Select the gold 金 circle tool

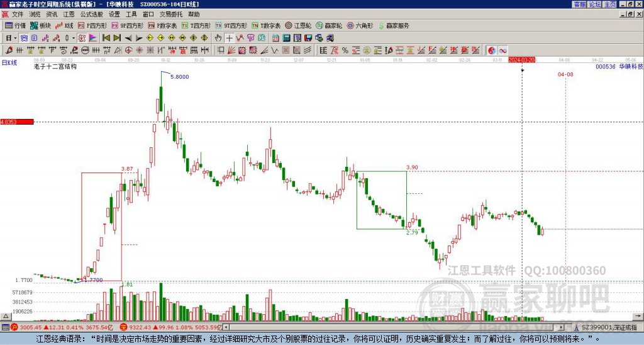367,50
